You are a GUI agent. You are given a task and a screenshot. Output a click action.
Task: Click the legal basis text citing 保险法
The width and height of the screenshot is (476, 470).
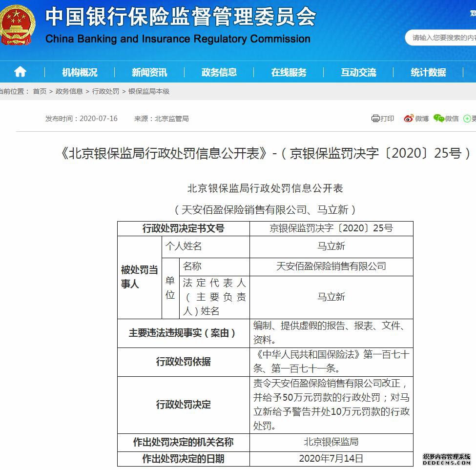(331, 362)
